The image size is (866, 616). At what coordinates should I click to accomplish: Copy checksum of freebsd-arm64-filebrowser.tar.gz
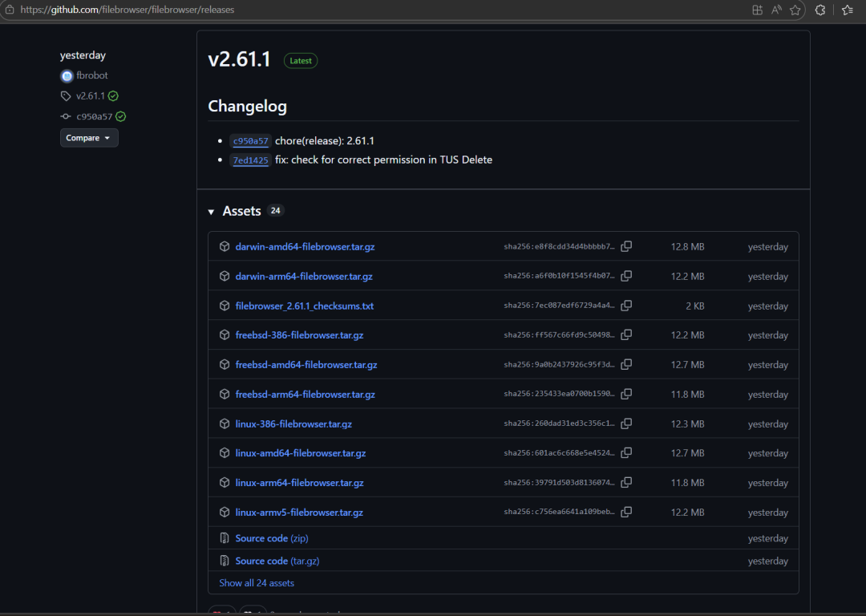click(626, 394)
